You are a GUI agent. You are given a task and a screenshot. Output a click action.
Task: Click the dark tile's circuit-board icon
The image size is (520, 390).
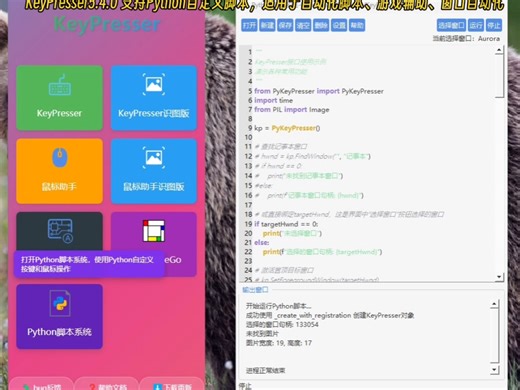[60, 231]
